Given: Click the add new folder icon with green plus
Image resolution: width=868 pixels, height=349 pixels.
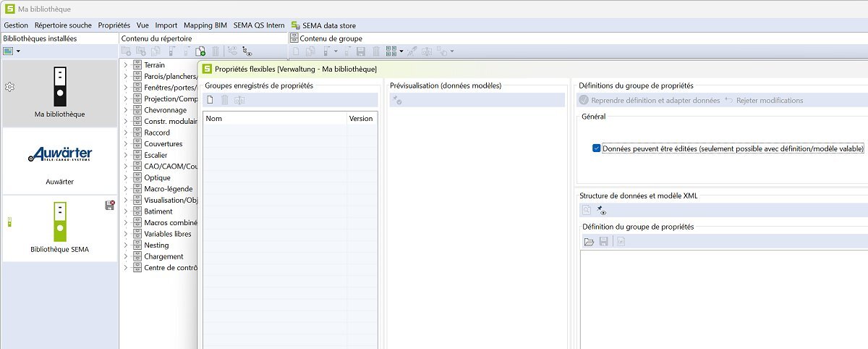Looking at the screenshot, I should coord(201,51).
